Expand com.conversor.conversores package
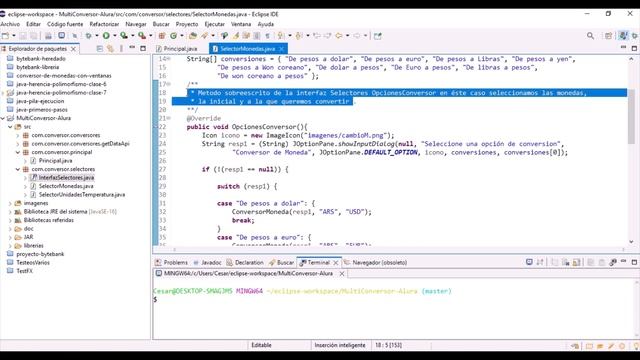This screenshot has height=360, width=640. pos(18,135)
